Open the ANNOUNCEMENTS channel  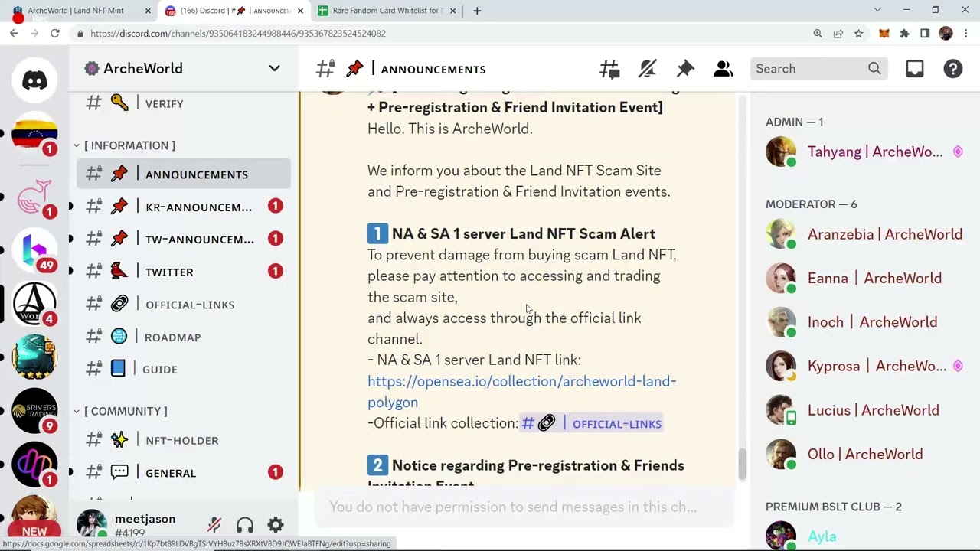[184, 174]
